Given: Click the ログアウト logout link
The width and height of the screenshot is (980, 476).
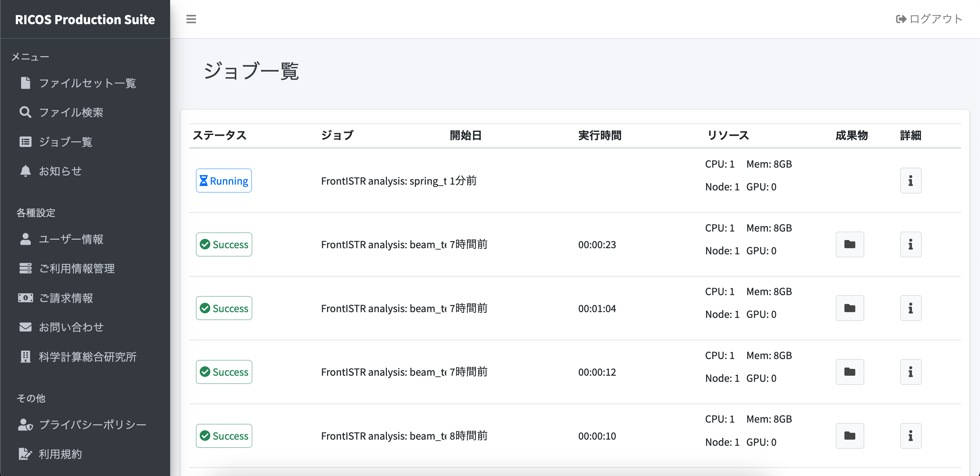Looking at the screenshot, I should (x=929, y=19).
